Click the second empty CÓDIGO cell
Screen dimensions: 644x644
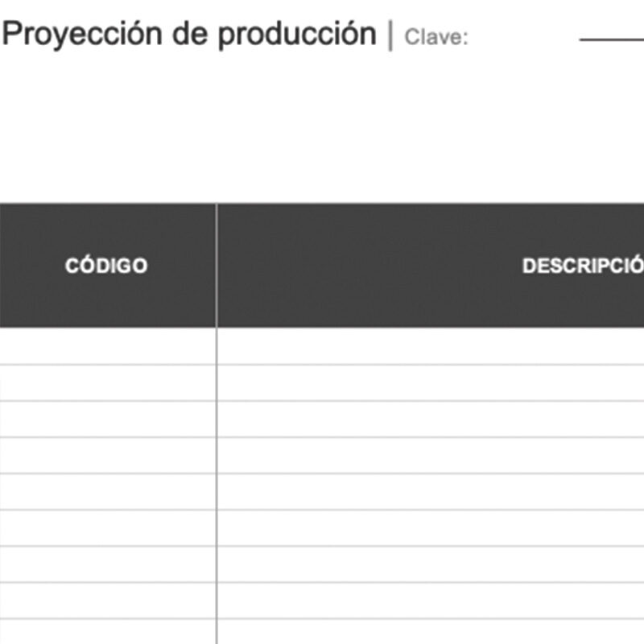pyautogui.click(x=107, y=382)
